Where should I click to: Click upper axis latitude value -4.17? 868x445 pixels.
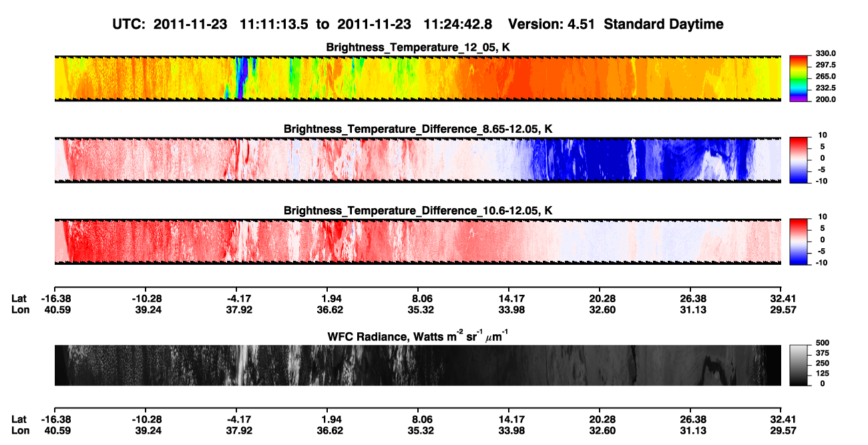point(237,298)
